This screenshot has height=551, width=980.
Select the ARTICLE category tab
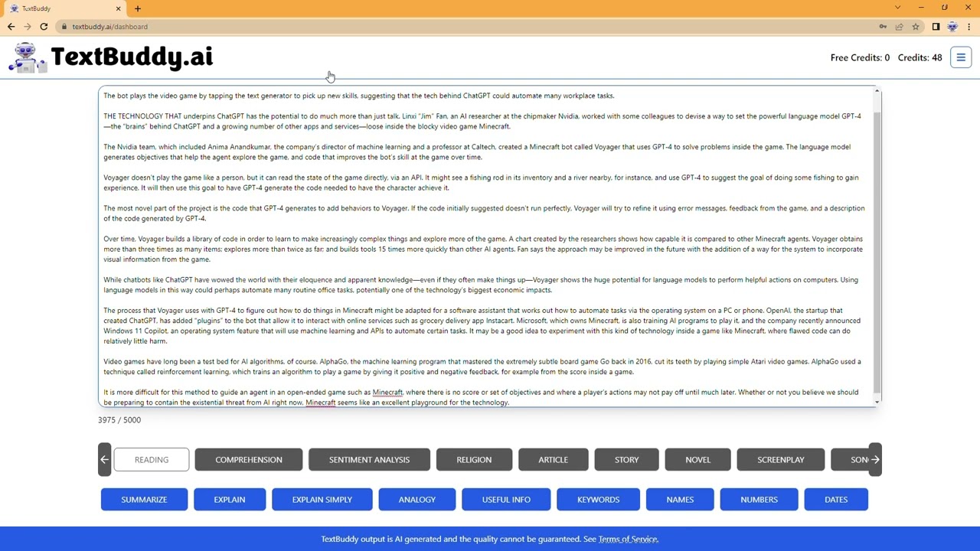pyautogui.click(x=553, y=459)
